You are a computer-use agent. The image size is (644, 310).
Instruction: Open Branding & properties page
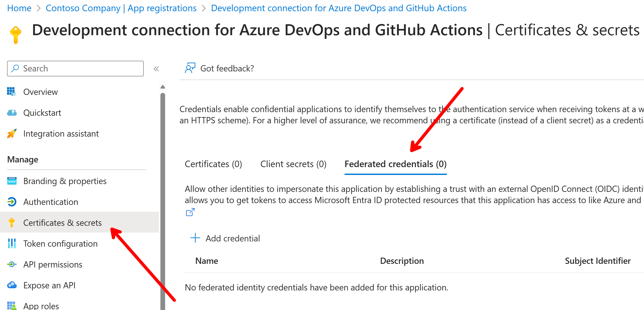(65, 181)
